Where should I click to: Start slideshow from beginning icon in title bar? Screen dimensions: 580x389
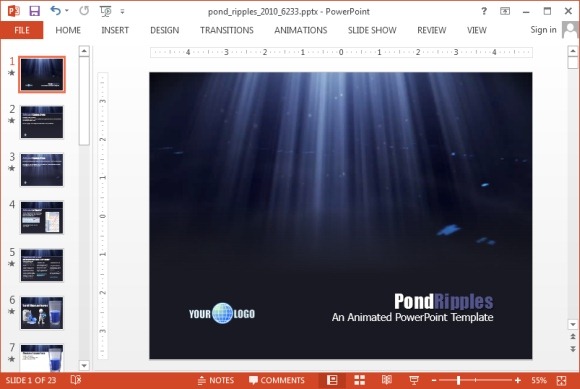point(105,11)
